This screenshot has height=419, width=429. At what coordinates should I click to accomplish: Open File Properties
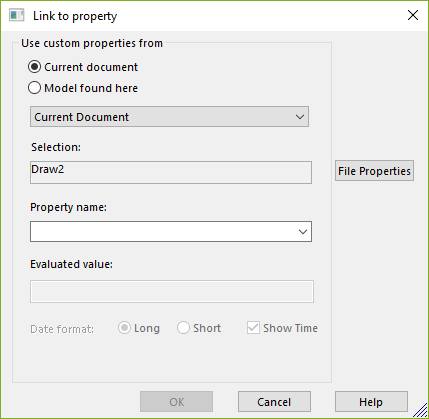pyautogui.click(x=374, y=171)
